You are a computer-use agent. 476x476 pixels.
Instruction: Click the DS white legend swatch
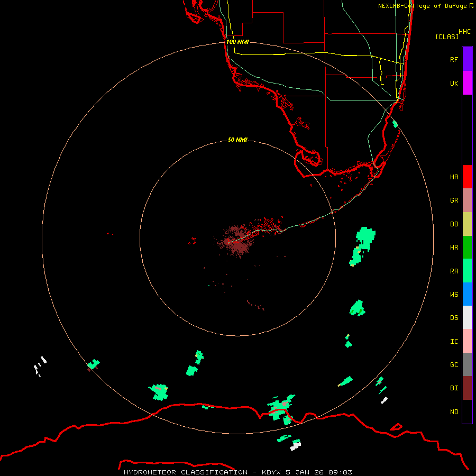pyautogui.click(x=467, y=317)
